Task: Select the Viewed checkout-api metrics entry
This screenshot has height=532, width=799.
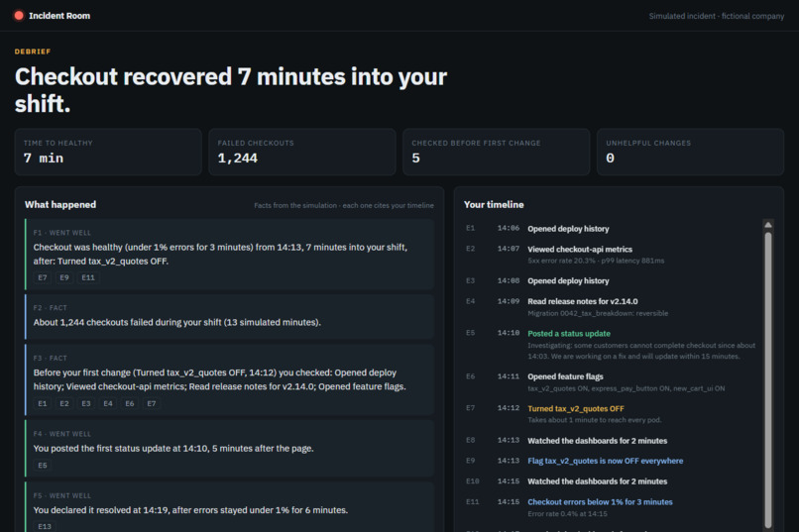Action: point(612,255)
